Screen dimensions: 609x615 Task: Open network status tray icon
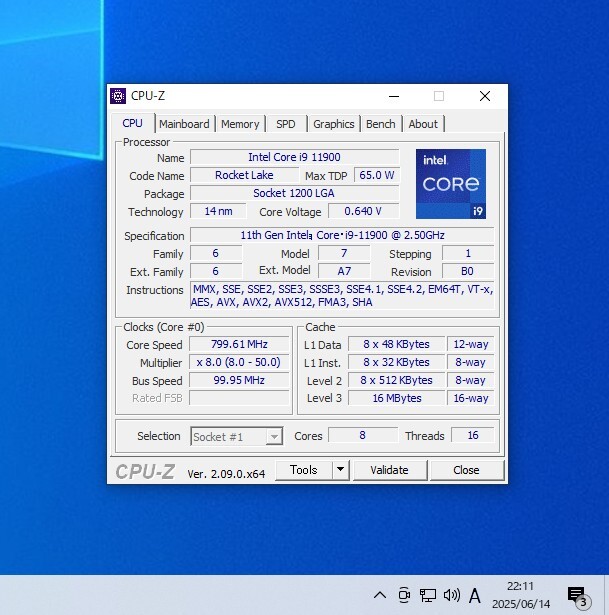point(427,595)
